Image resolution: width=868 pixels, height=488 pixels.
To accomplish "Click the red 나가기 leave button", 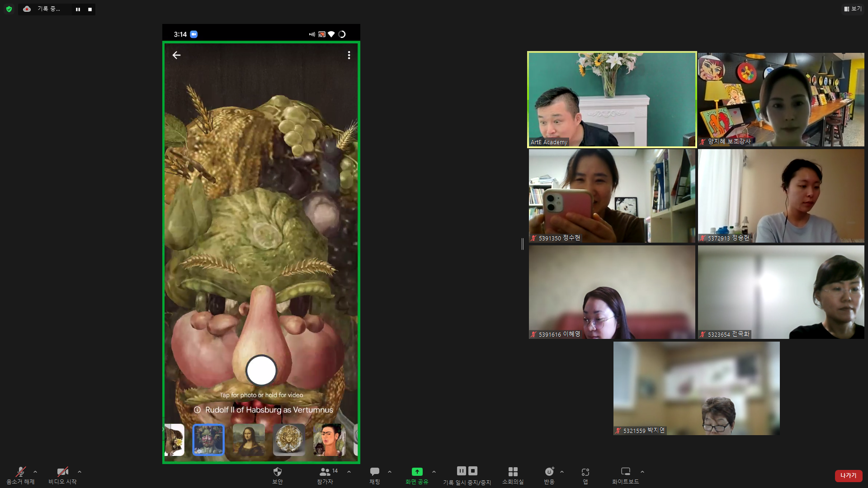I will 849,476.
